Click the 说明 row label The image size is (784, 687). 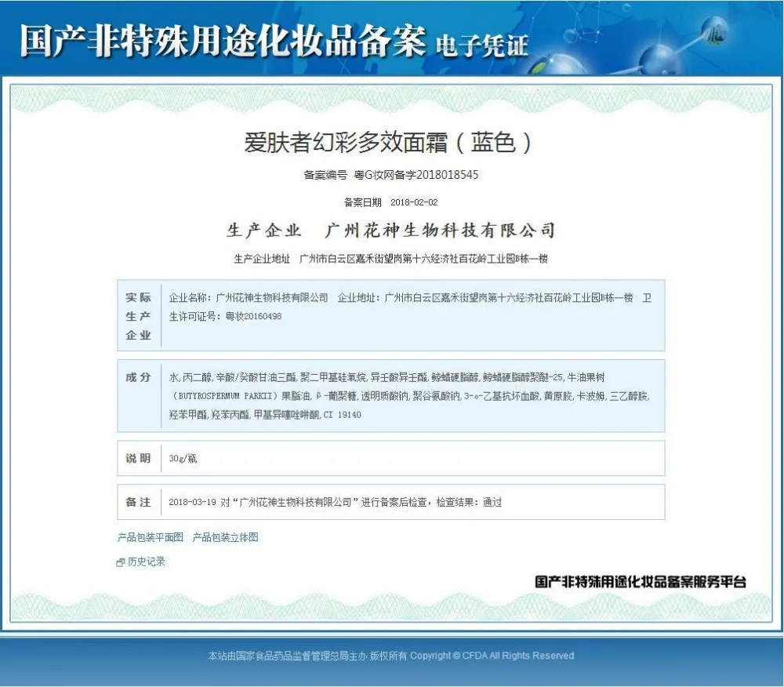(139, 459)
